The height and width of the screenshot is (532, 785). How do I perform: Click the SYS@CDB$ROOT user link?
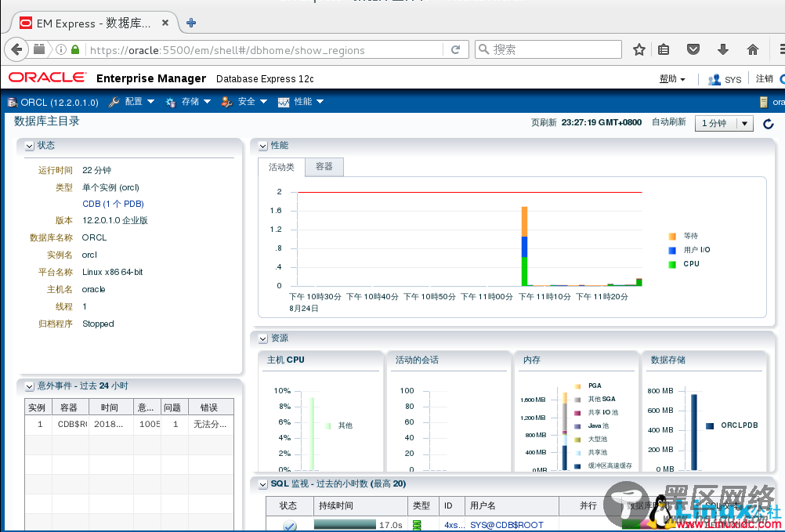pyautogui.click(x=507, y=525)
